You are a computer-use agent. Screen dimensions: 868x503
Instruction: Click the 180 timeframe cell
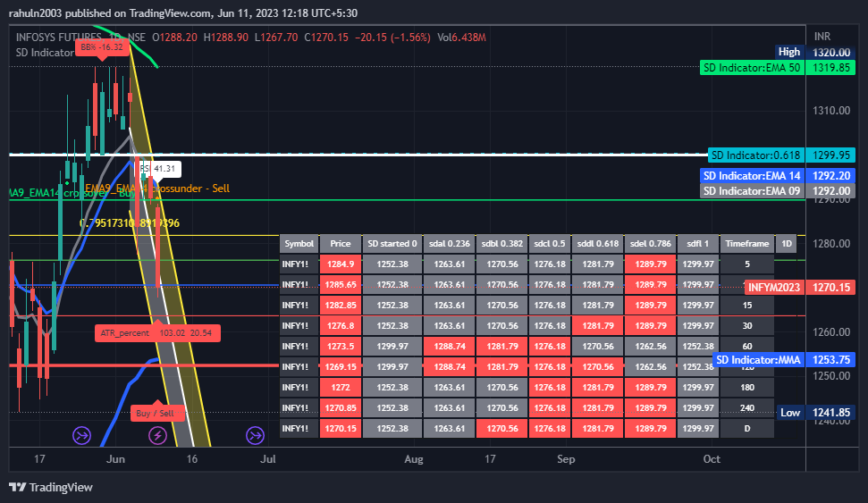pyautogui.click(x=746, y=388)
